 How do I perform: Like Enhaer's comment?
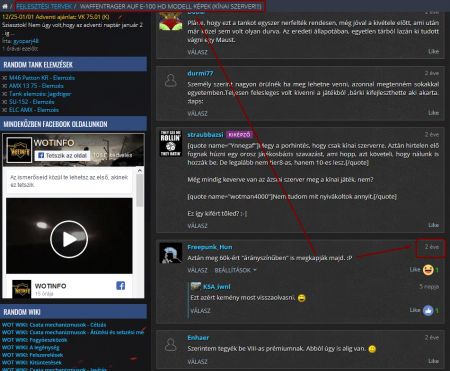[x=433, y=361]
